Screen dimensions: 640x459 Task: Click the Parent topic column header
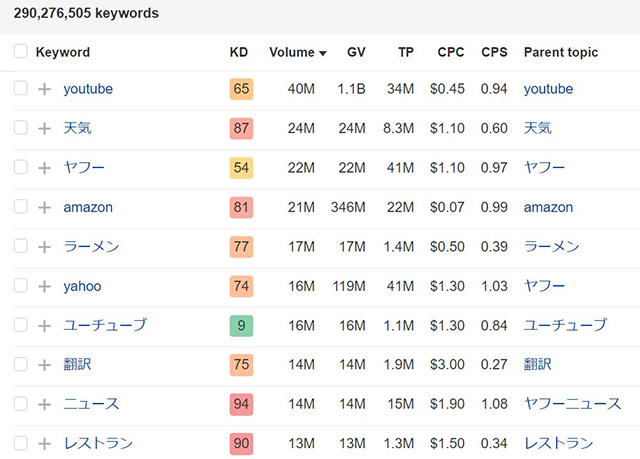561,52
